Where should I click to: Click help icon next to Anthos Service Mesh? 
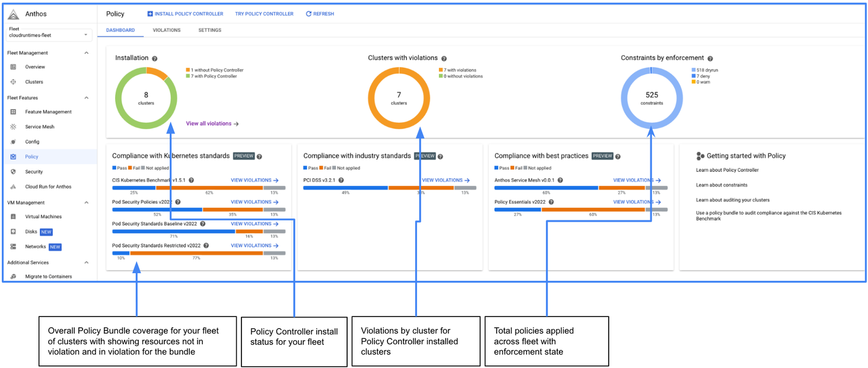click(x=560, y=180)
